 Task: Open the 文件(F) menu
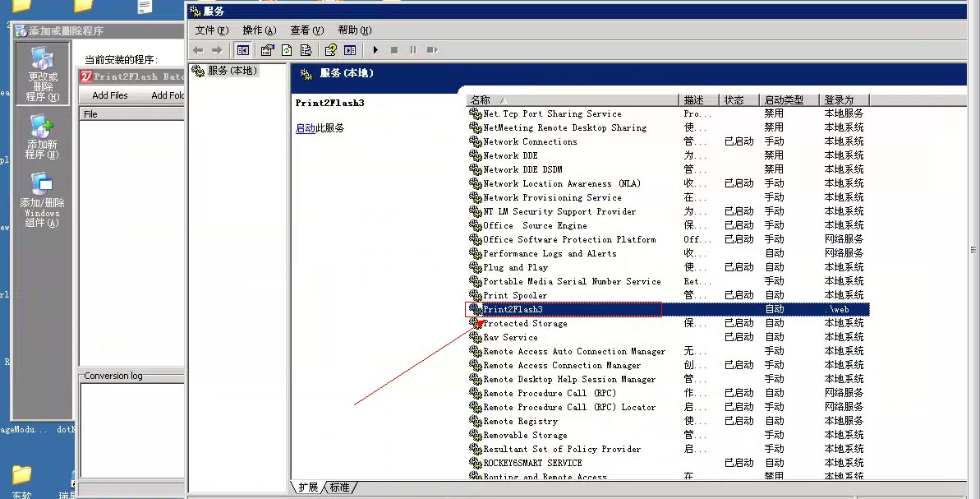click(212, 30)
